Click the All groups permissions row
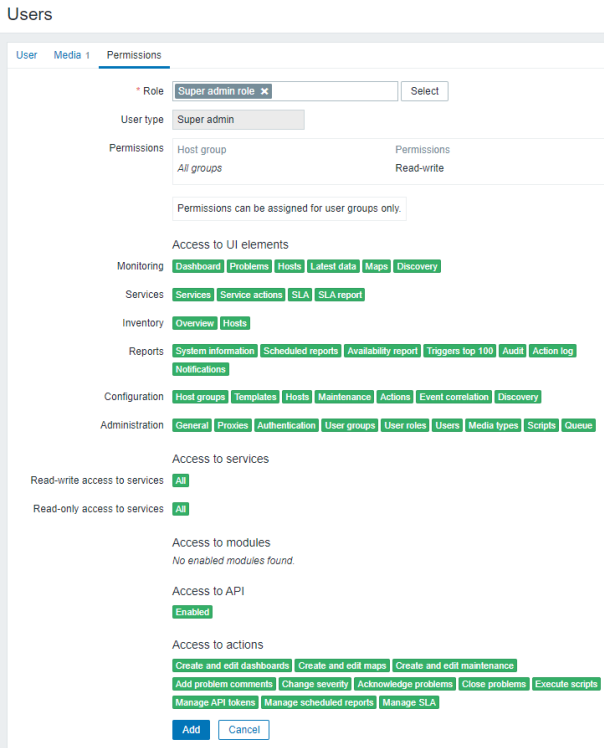The width and height of the screenshot is (604, 748). click(200, 168)
